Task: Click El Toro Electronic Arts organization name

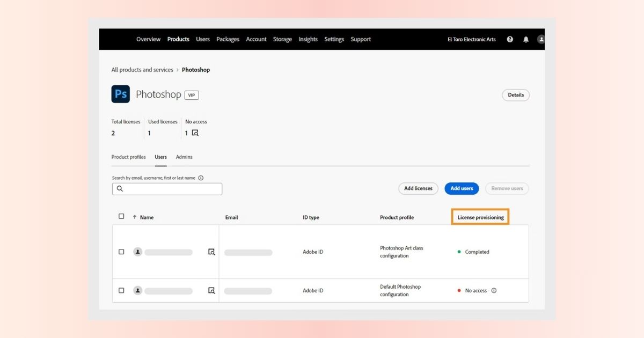Action: pos(472,39)
